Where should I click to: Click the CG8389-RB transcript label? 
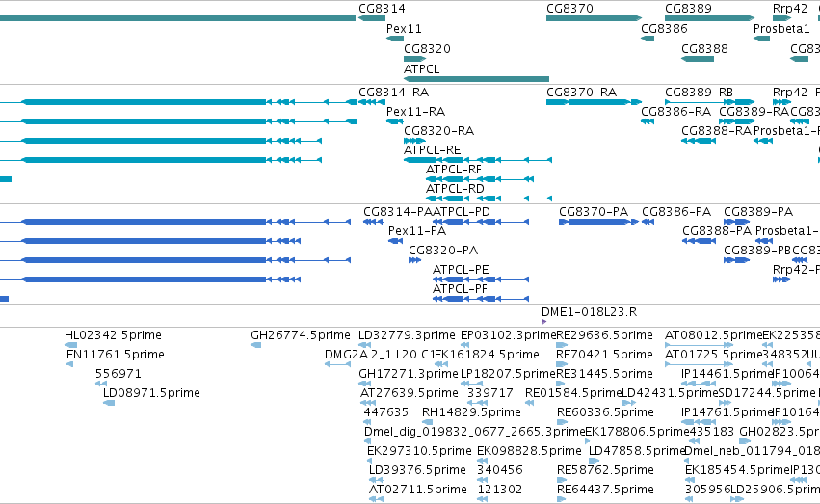click(699, 93)
